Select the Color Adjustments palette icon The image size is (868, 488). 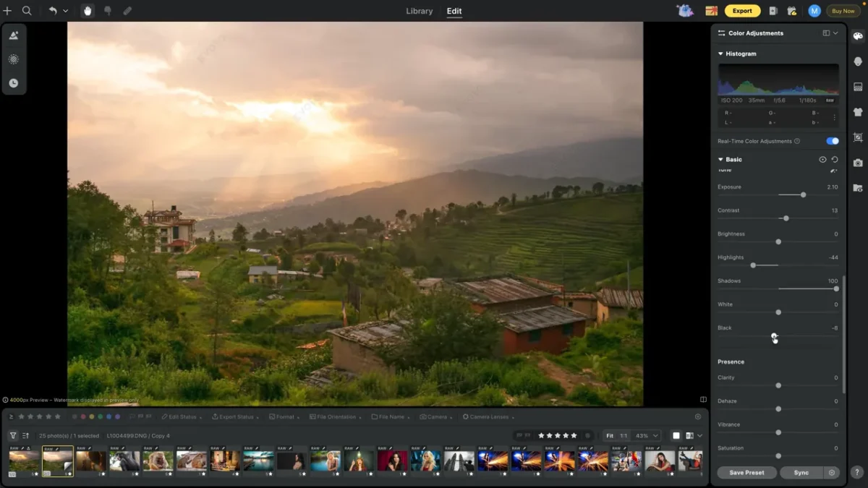858,36
